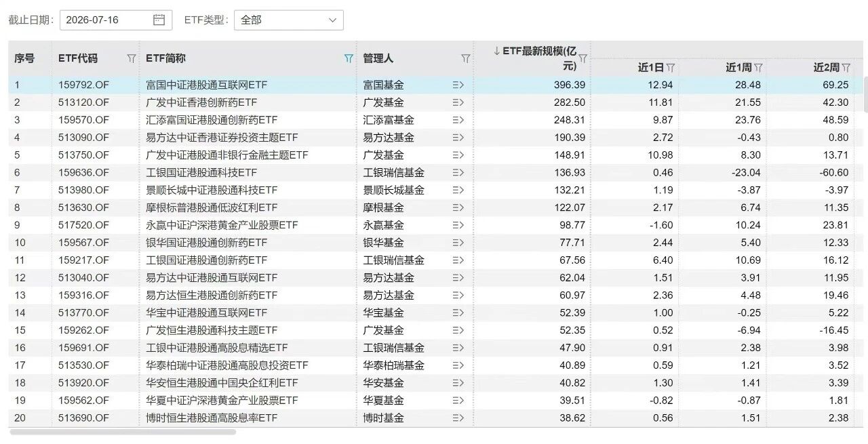The width and height of the screenshot is (868, 444).
Task: Select 博时恒生港股通高股息率ETF name
Action: pyautogui.click(x=212, y=418)
